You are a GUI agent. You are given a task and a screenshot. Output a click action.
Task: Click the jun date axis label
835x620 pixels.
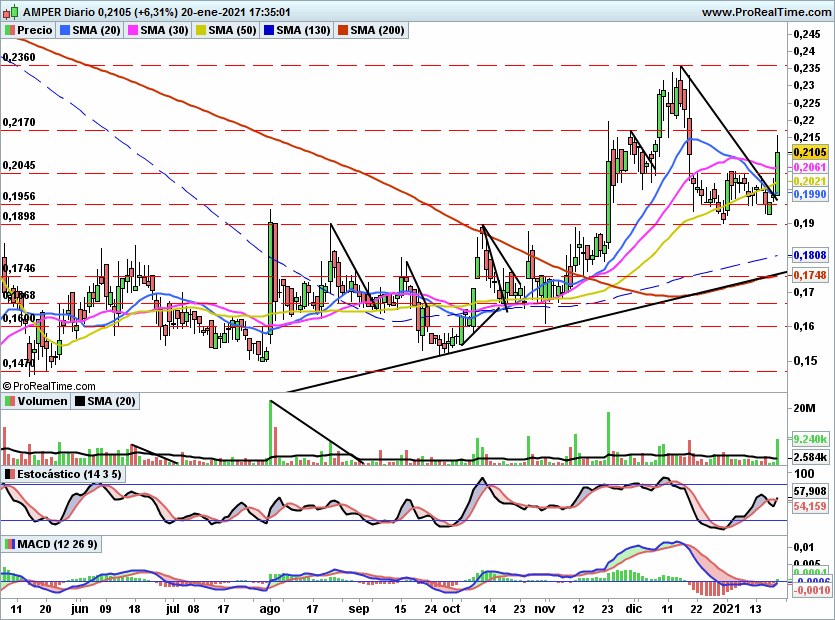pyautogui.click(x=79, y=609)
